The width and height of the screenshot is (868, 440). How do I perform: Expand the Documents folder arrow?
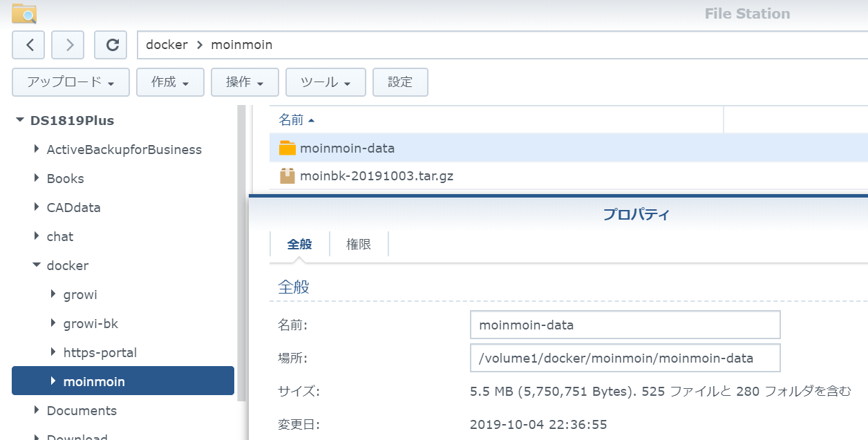[x=37, y=410]
